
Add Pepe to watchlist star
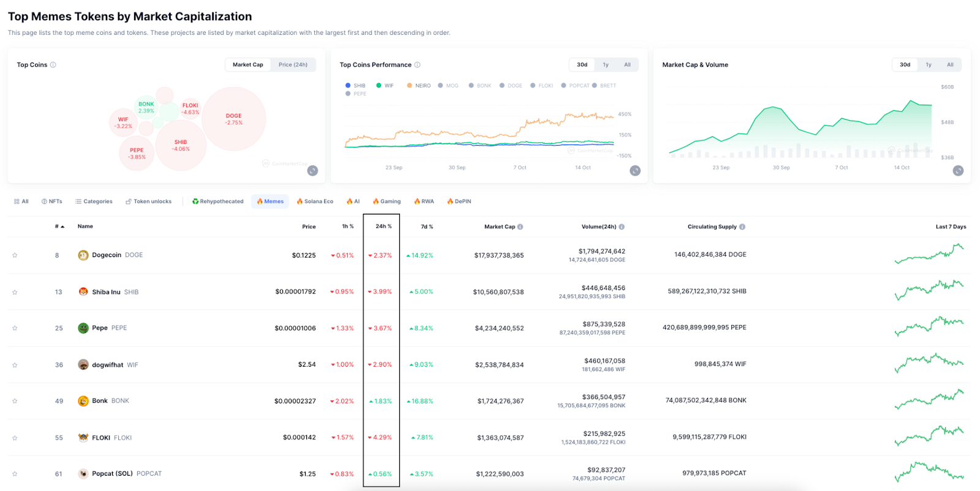tap(15, 328)
